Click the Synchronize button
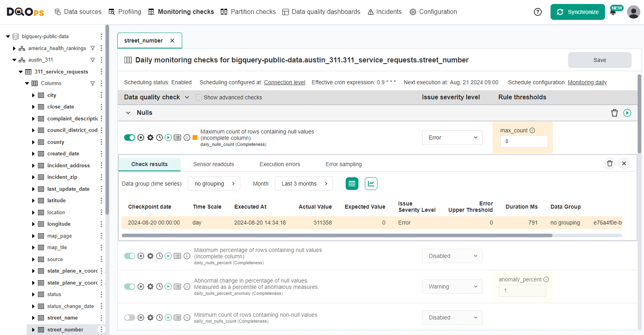 [x=578, y=12]
